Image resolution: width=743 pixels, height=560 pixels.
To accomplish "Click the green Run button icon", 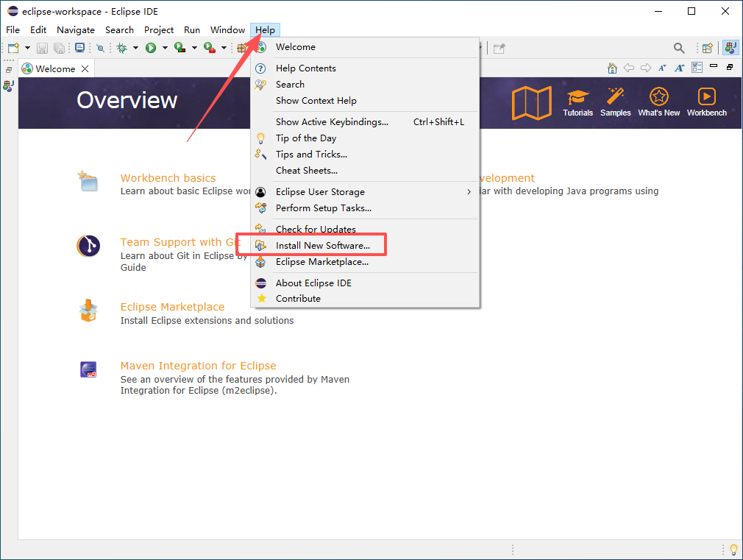I will (x=151, y=48).
